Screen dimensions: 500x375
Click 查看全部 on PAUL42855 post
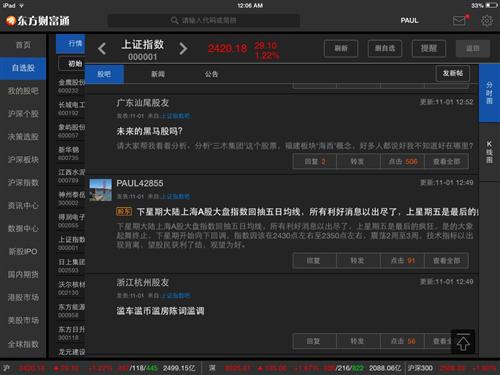447,261
